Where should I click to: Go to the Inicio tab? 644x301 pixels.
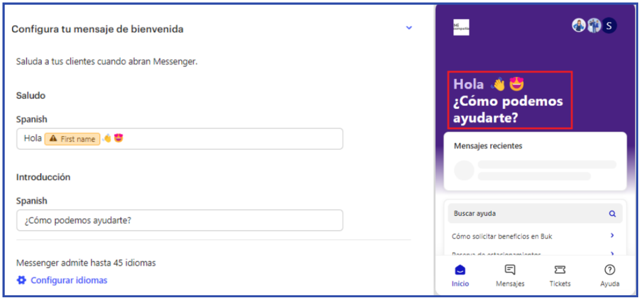pos(460,275)
